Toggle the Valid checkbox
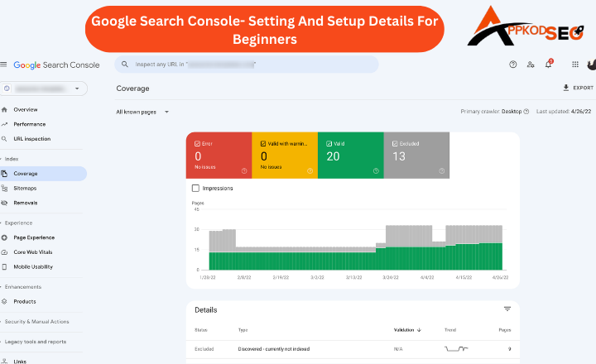Screen dimensions: 596x364 point(329,144)
